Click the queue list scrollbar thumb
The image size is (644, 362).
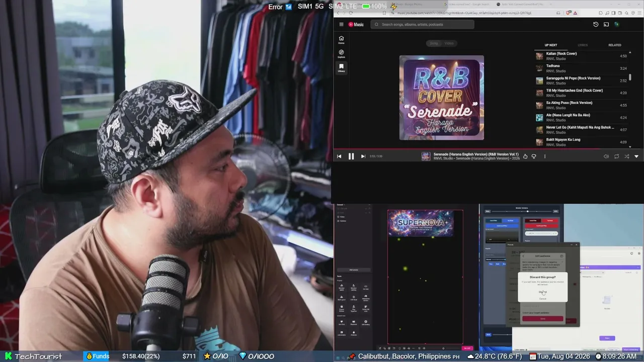click(630, 77)
